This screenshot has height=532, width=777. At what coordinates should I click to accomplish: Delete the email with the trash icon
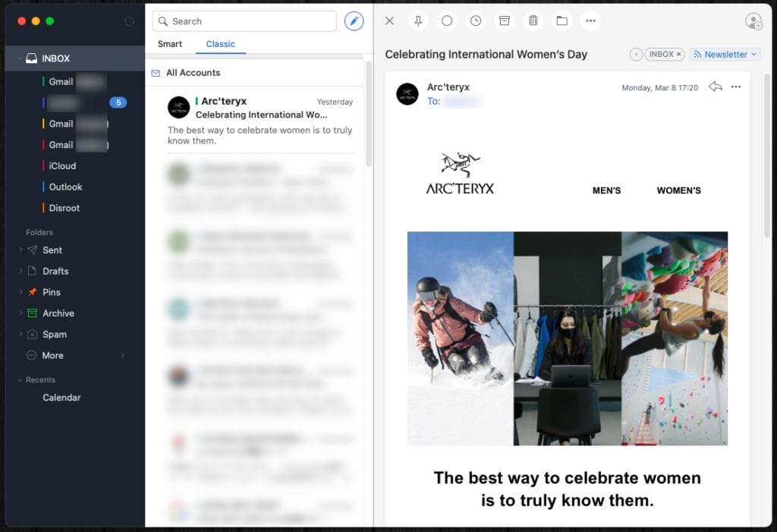[x=533, y=21]
